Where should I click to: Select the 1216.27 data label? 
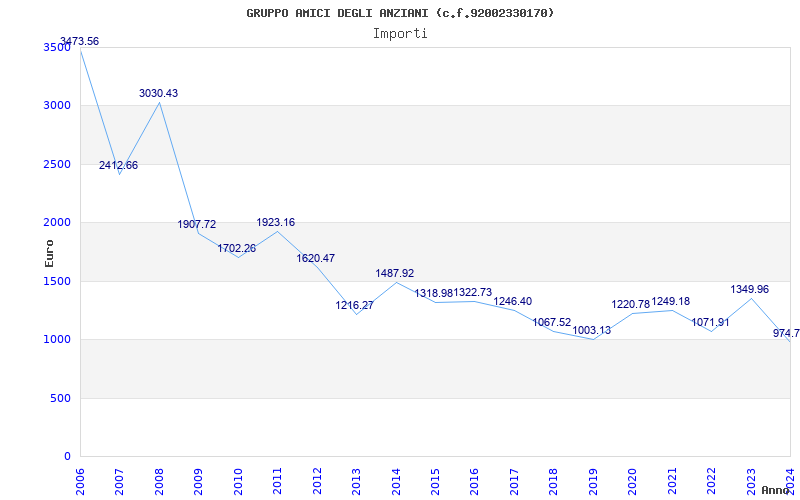click(355, 306)
